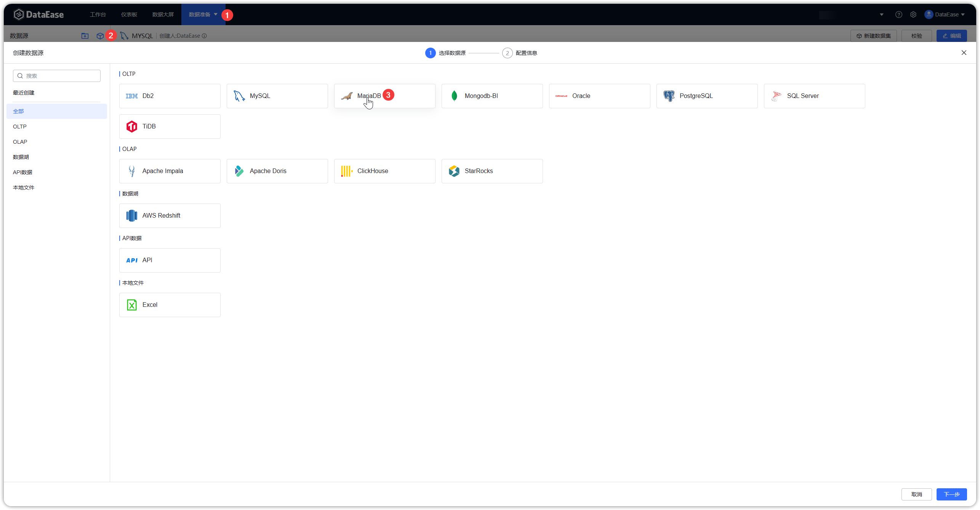Click the MySQL dolphin icon

tap(239, 96)
